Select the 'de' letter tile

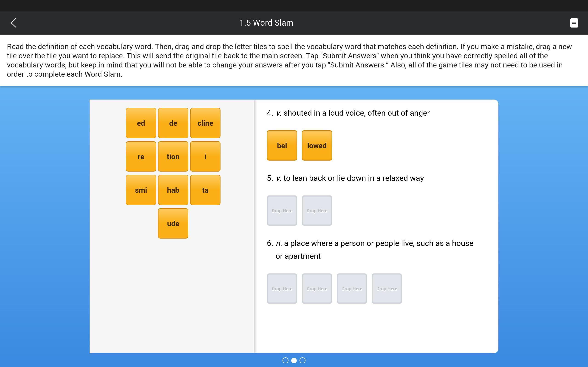173,123
